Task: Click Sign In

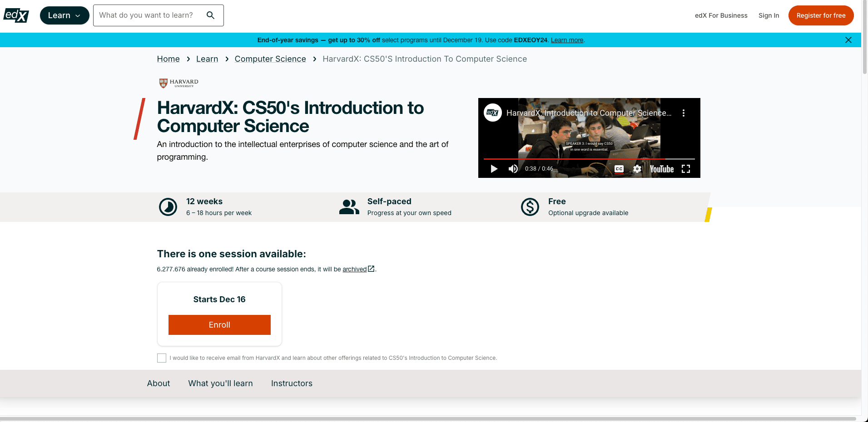Action: (769, 15)
